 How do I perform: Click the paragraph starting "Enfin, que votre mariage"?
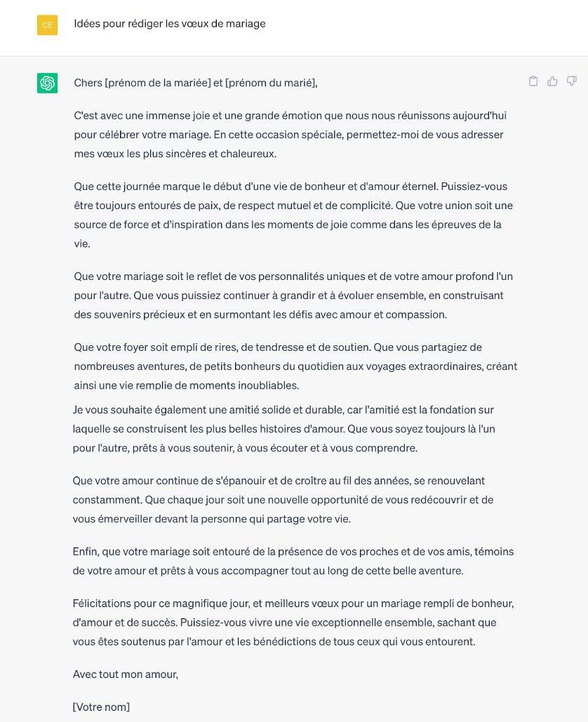pos(293,561)
